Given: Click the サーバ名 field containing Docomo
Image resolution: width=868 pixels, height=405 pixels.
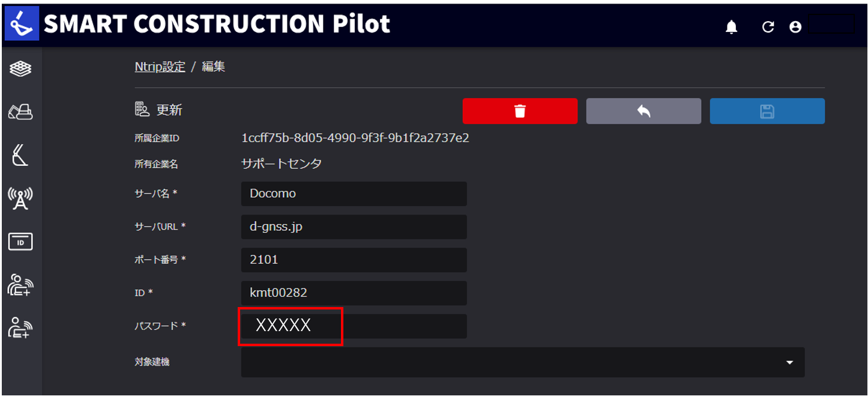Looking at the screenshot, I should tap(354, 193).
